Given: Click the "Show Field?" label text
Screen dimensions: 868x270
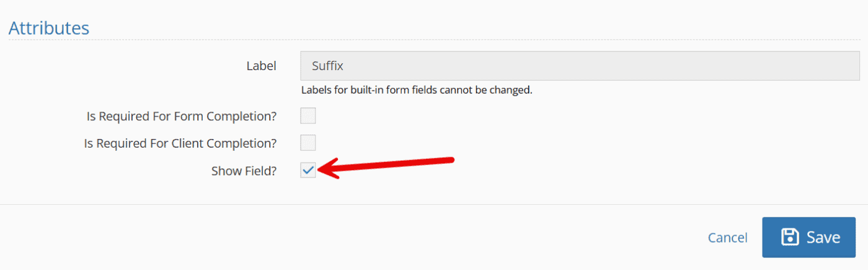Looking at the screenshot, I should (x=244, y=171).
